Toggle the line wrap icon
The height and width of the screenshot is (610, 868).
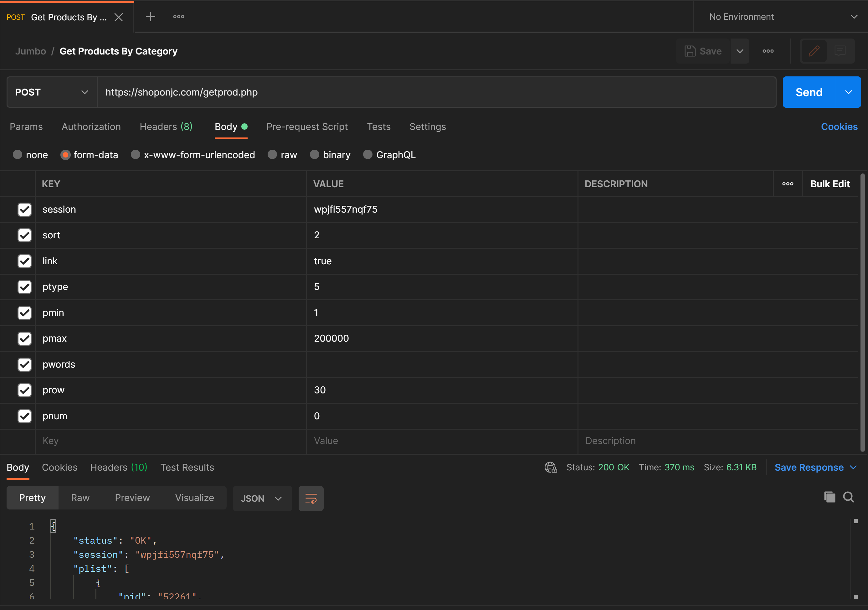[311, 499]
